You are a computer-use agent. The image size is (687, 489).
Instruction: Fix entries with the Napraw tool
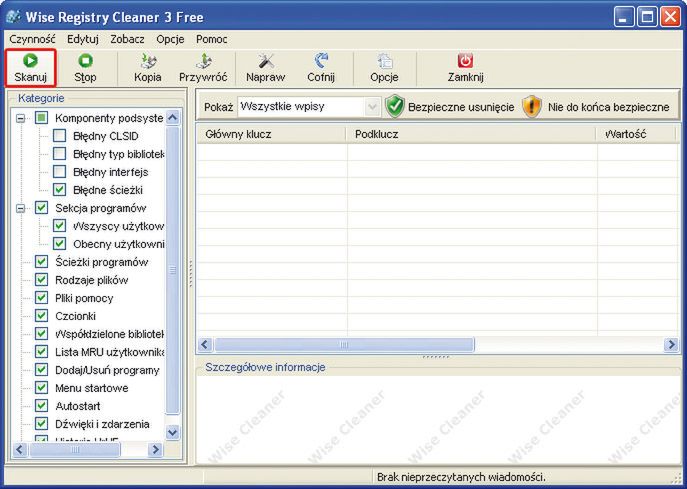[x=266, y=68]
